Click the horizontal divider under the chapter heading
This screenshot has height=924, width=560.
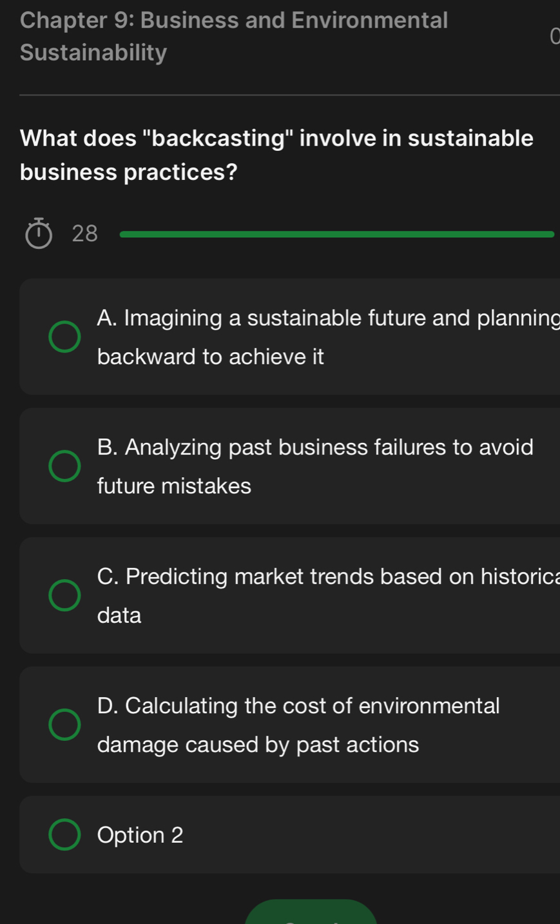(x=289, y=95)
